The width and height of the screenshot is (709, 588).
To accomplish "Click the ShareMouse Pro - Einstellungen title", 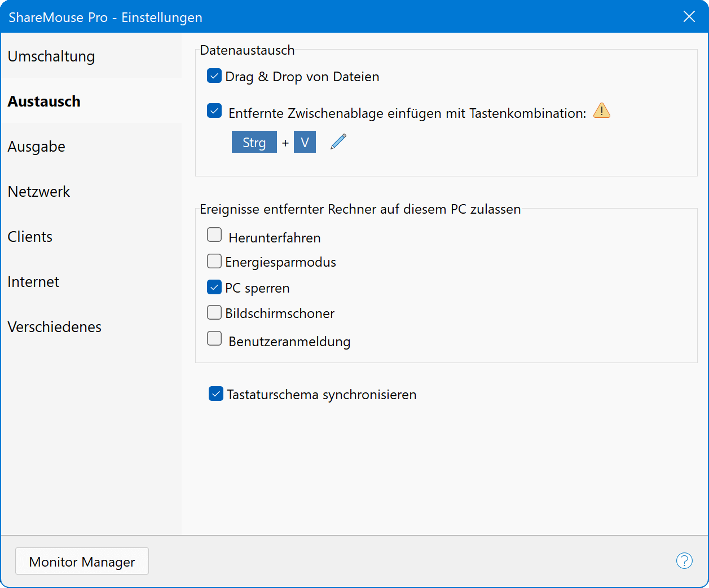I will [x=105, y=17].
